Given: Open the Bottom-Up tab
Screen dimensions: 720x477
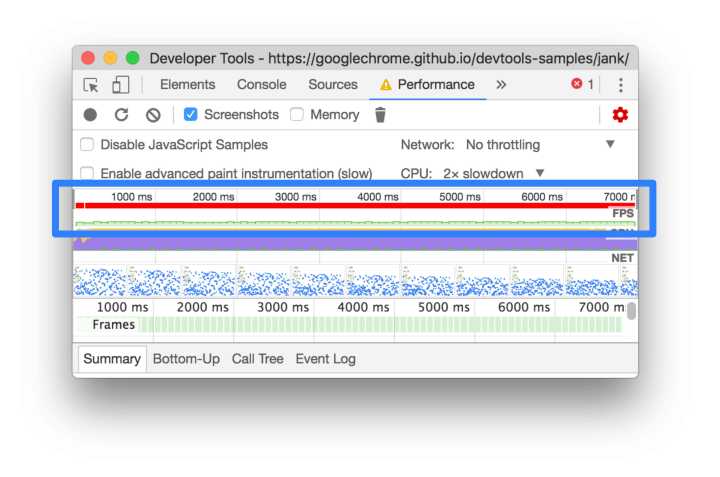Looking at the screenshot, I should click(186, 359).
